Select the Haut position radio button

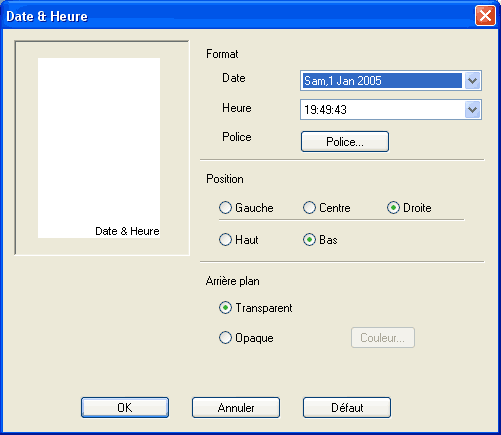click(x=239, y=240)
